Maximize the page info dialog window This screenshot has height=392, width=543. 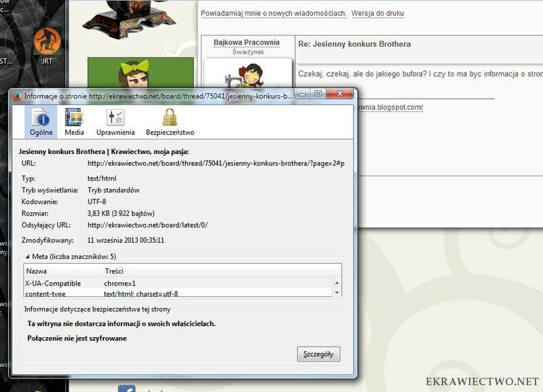[x=318, y=94]
